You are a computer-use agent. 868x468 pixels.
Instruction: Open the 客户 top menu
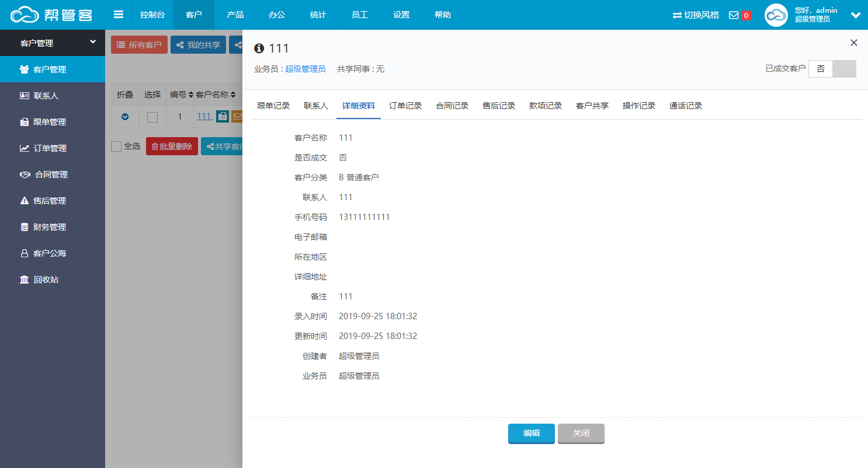194,15
